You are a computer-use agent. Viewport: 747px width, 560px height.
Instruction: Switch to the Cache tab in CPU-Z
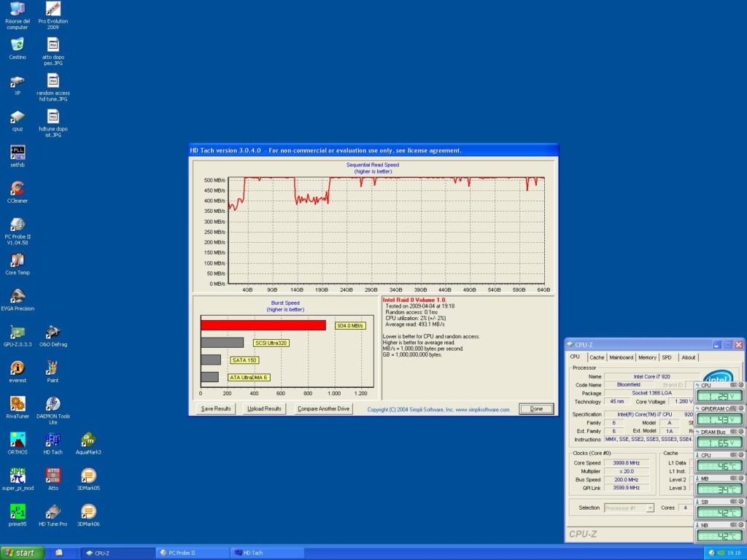click(x=597, y=357)
